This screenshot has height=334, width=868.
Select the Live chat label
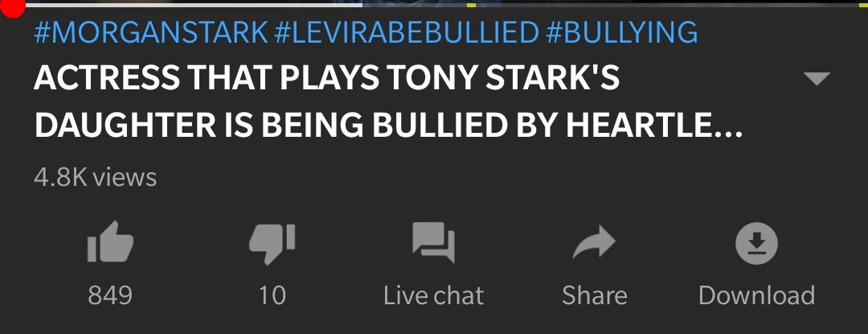click(433, 295)
